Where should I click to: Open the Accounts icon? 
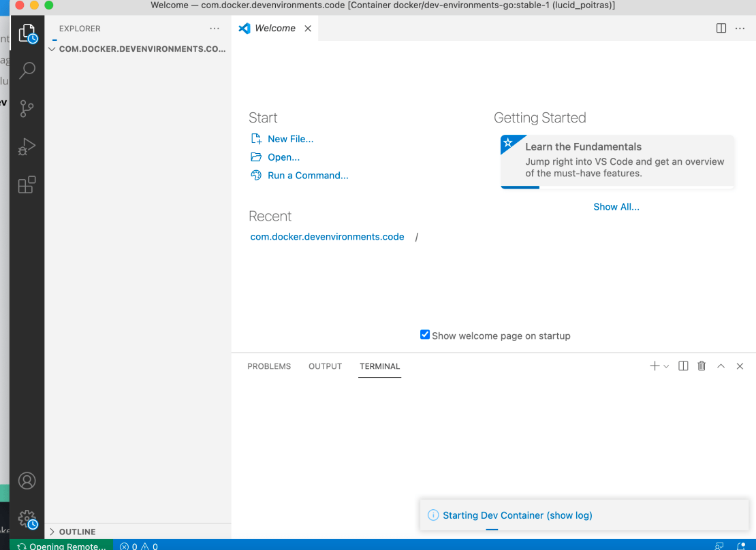[x=27, y=481]
